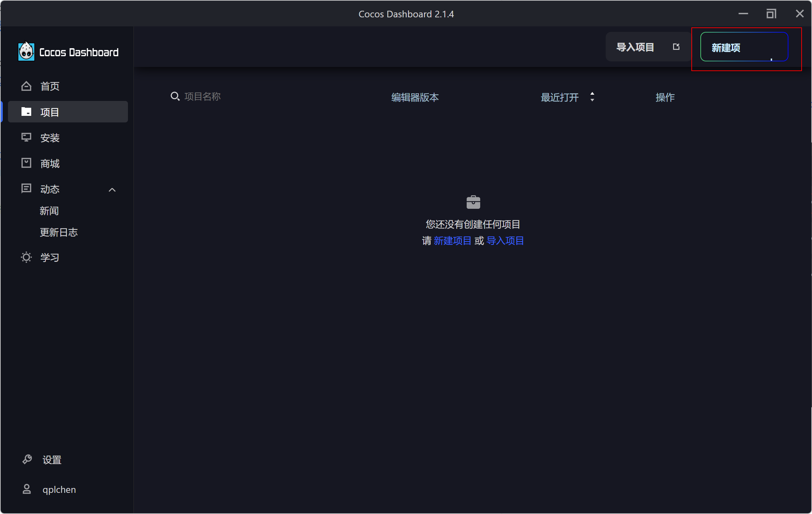Click the import arrow icon
812x514 pixels.
(676, 47)
